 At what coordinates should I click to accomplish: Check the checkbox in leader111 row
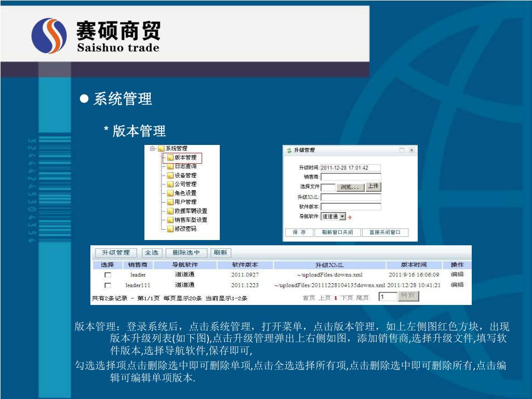108,285
